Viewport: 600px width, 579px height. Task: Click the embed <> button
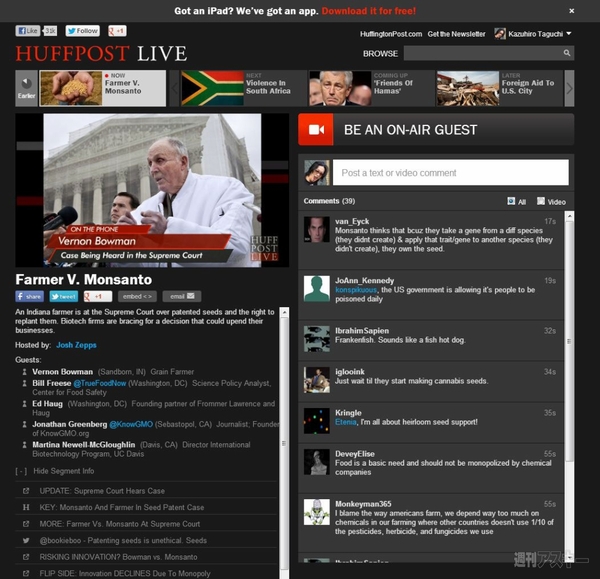pos(137,296)
